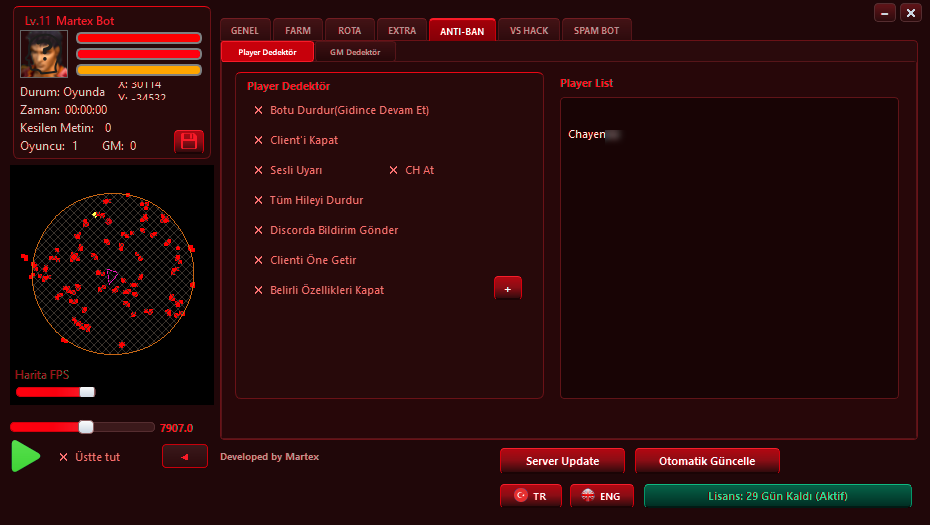Click the Lisans 29 Gün Kaldı status bar
Viewport: 930px width, 525px height.
click(778, 496)
